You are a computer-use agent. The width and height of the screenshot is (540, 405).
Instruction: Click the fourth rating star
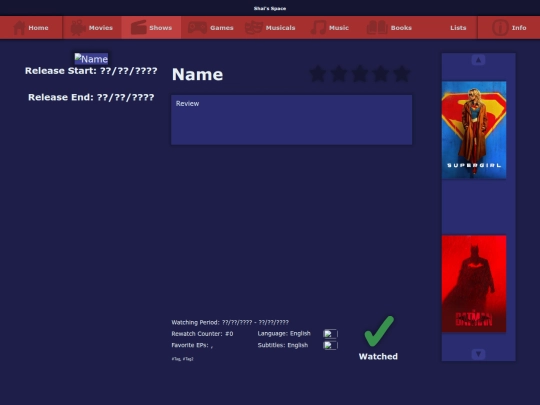point(381,74)
